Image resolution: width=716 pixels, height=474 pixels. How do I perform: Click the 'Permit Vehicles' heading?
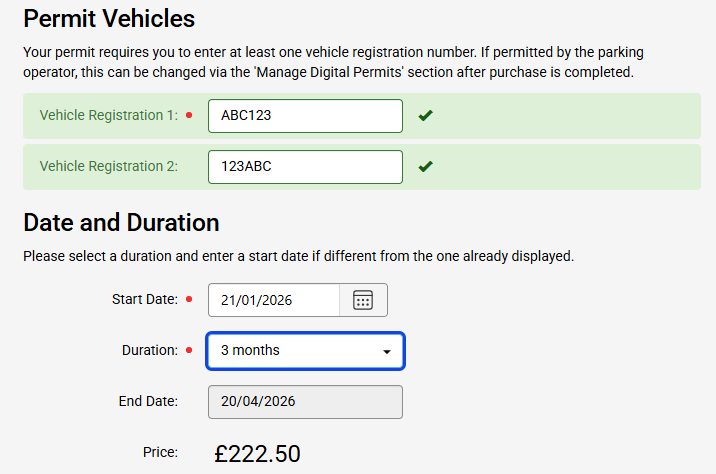pos(109,18)
